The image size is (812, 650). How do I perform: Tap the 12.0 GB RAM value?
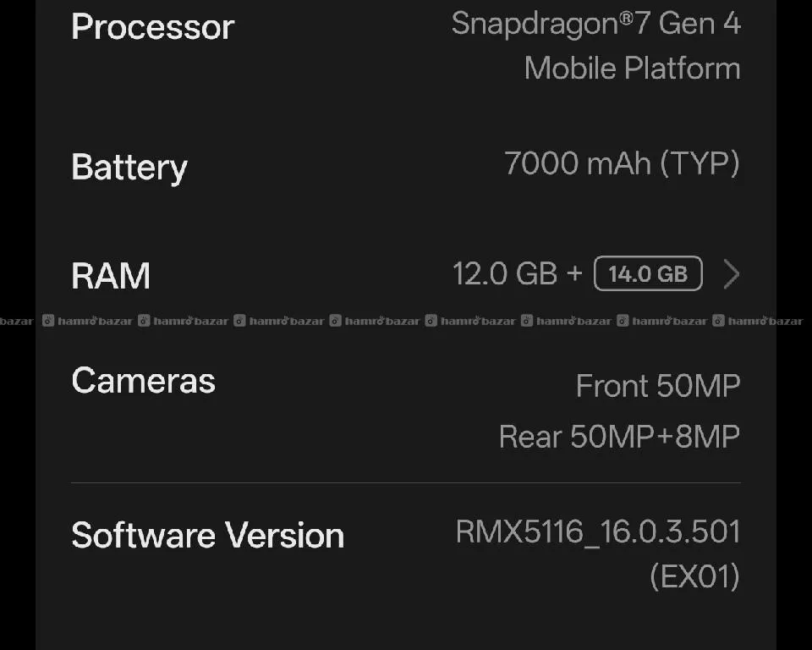click(x=505, y=274)
